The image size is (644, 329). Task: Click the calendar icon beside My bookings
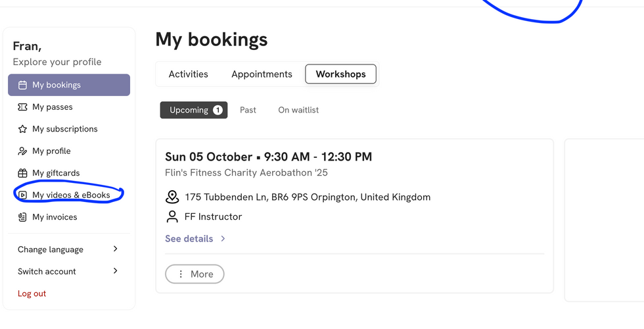point(22,85)
